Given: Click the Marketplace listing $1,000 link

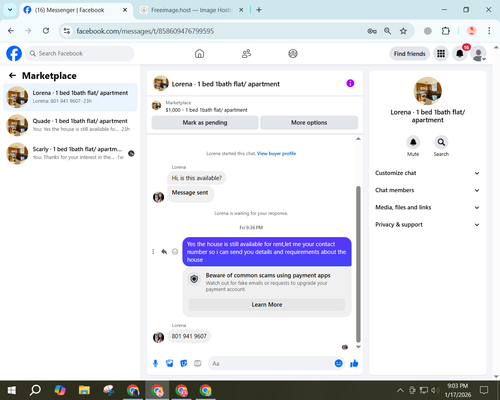Looking at the screenshot, I should 206,110.
